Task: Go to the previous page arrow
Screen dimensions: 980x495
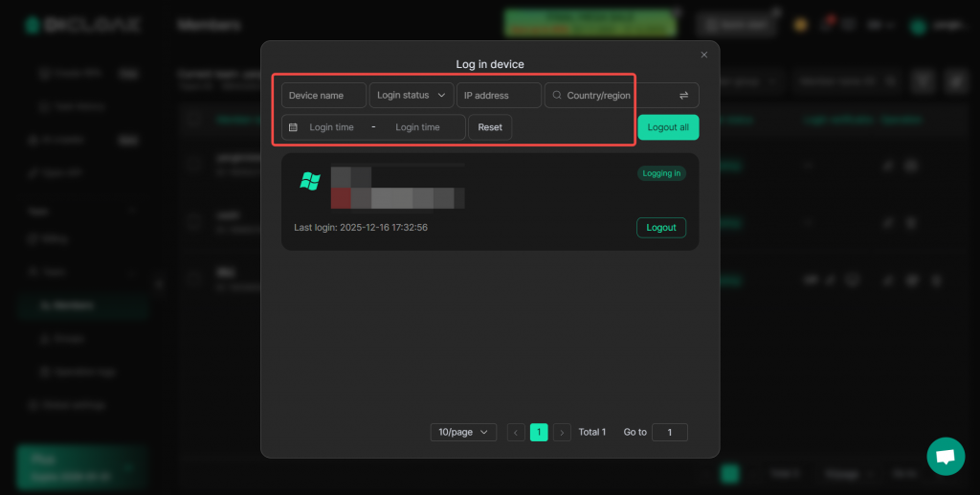Action: (x=516, y=433)
